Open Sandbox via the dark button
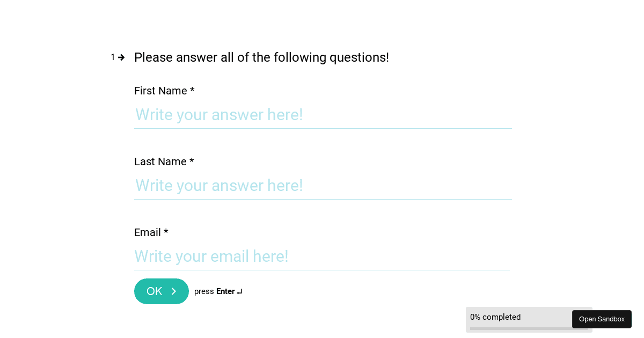Image resolution: width=644 pixels, height=338 pixels. (602, 319)
